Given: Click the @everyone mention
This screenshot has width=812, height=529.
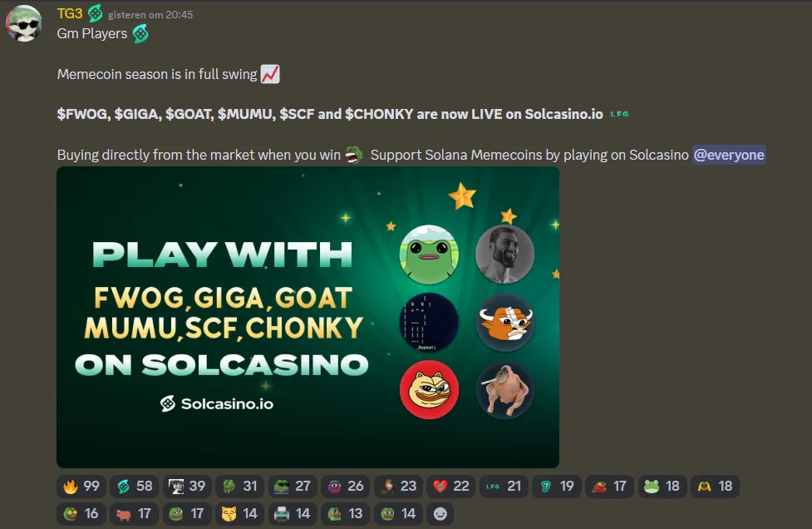Looking at the screenshot, I should click(729, 155).
